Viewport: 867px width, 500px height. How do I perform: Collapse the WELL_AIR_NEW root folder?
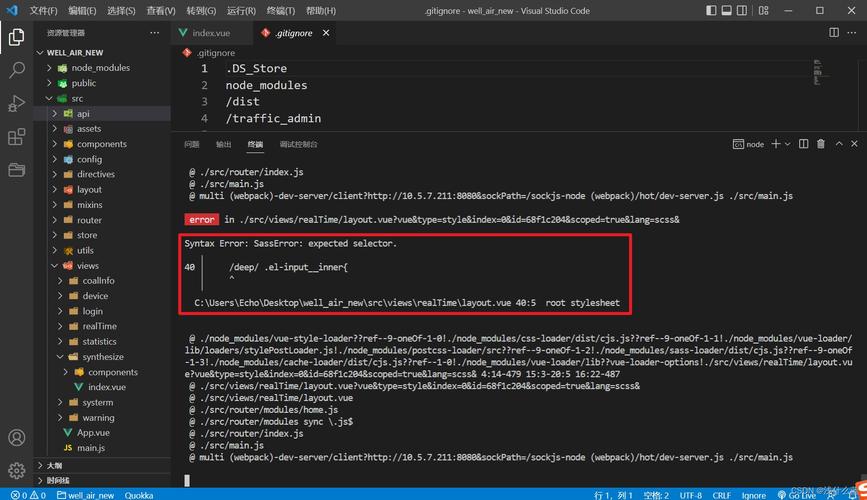(x=40, y=53)
